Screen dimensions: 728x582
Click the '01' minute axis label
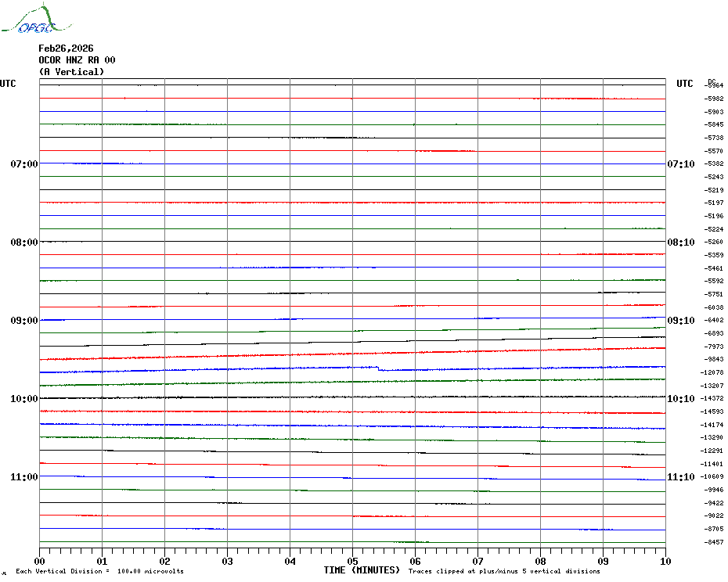point(102,562)
